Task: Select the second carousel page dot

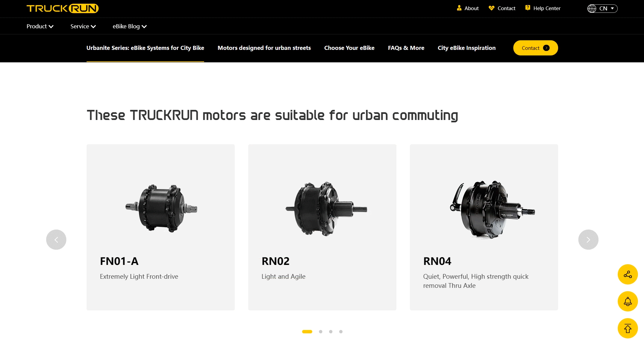Action: [321, 332]
